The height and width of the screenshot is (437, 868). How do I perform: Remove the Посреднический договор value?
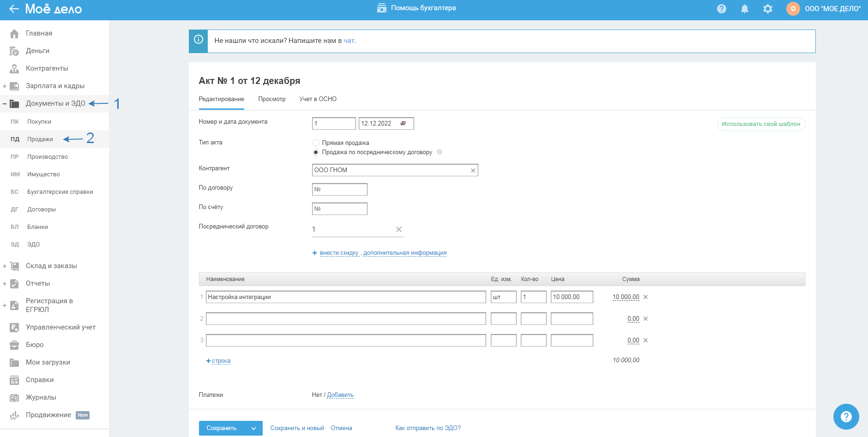pos(399,229)
